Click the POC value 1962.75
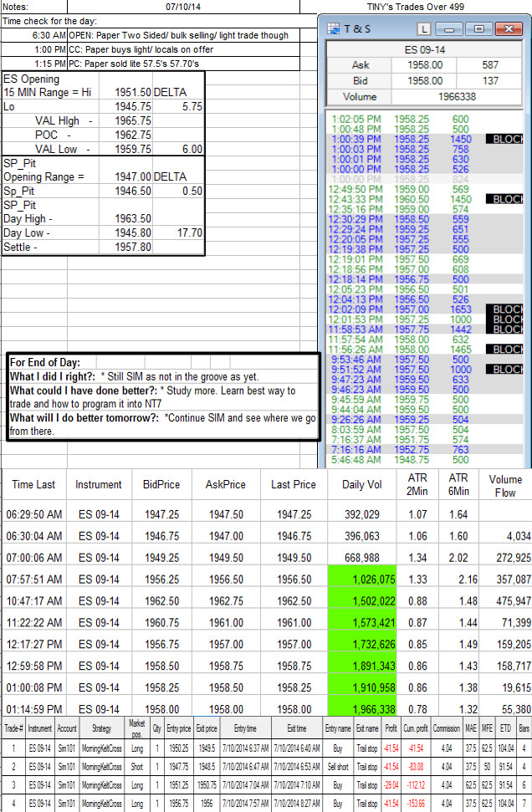The width and height of the screenshot is (532, 812). [133, 135]
